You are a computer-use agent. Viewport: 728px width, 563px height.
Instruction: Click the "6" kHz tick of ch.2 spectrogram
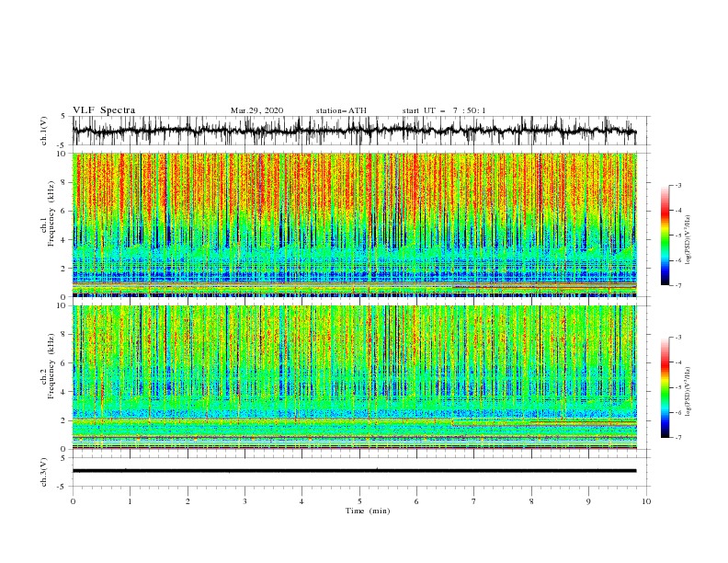tap(64, 363)
